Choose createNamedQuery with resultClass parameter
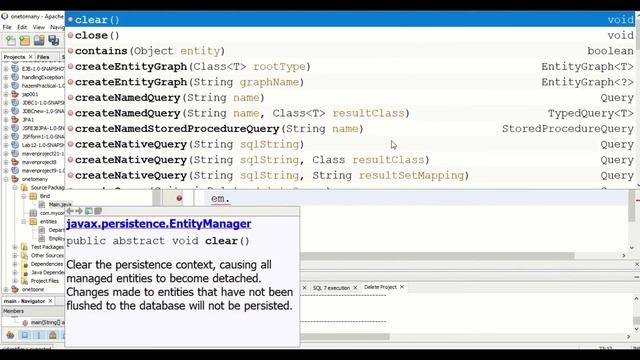 350,113
